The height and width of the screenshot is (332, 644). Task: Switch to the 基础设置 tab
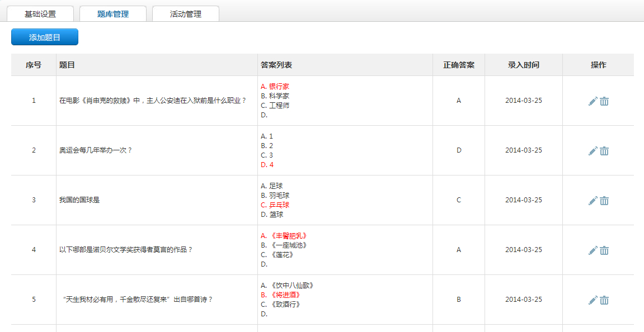click(40, 14)
